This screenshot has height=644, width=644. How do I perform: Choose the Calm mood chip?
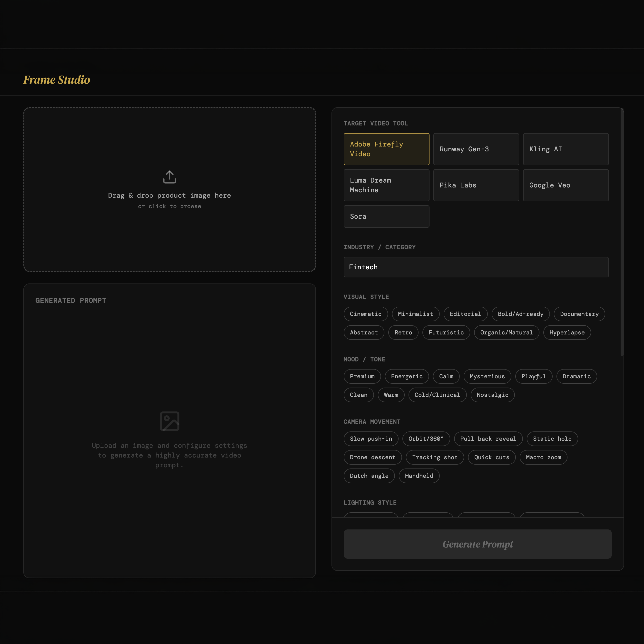click(446, 376)
